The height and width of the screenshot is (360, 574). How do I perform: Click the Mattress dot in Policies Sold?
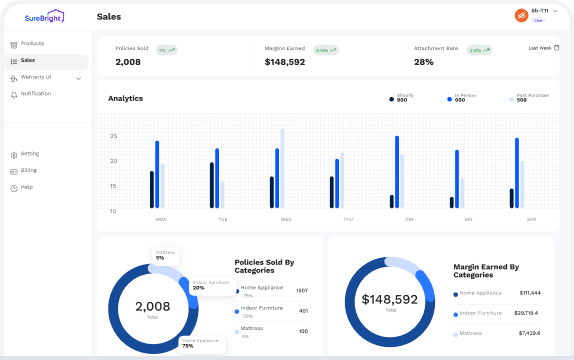tap(237, 332)
